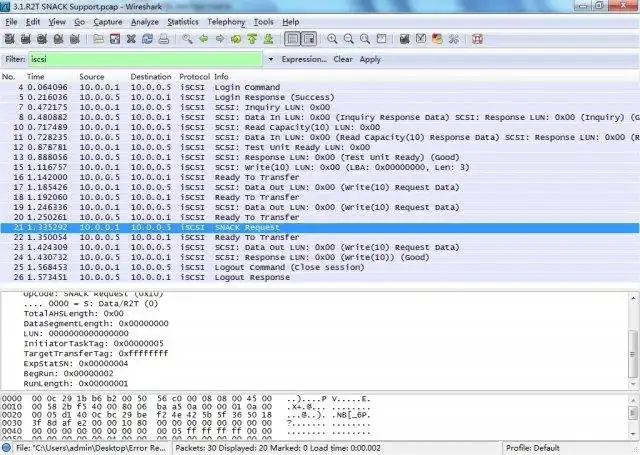The image size is (640, 455).
Task: Open preferences from the toolbar
Action: click(x=453, y=39)
